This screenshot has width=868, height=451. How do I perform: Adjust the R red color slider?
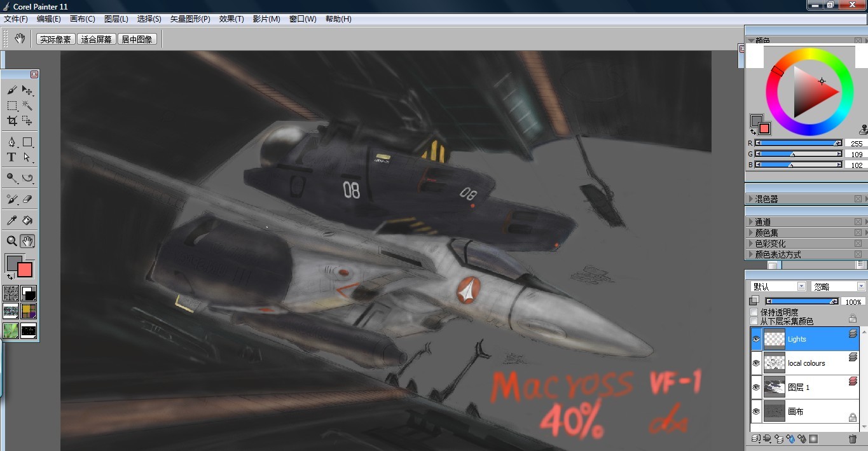coord(798,143)
